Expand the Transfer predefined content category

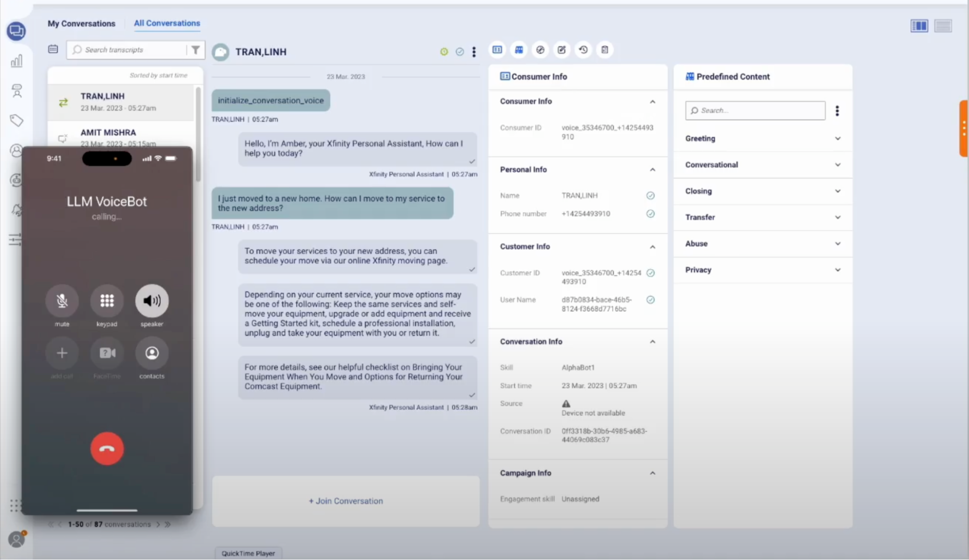point(762,217)
